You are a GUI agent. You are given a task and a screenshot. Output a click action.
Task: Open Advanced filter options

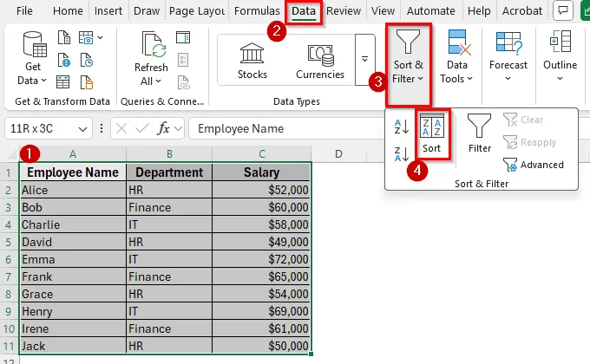coord(534,165)
